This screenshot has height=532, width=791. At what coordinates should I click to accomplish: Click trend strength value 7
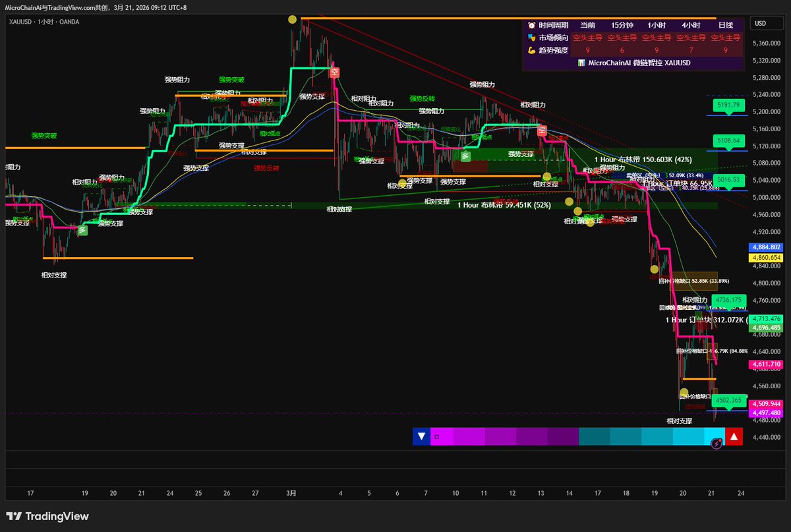click(691, 50)
